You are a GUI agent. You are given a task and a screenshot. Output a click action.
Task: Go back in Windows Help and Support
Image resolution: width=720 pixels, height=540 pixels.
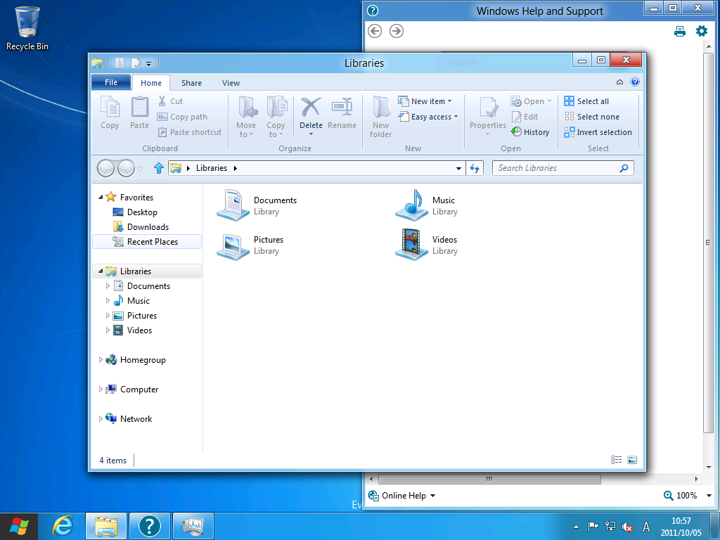375,31
